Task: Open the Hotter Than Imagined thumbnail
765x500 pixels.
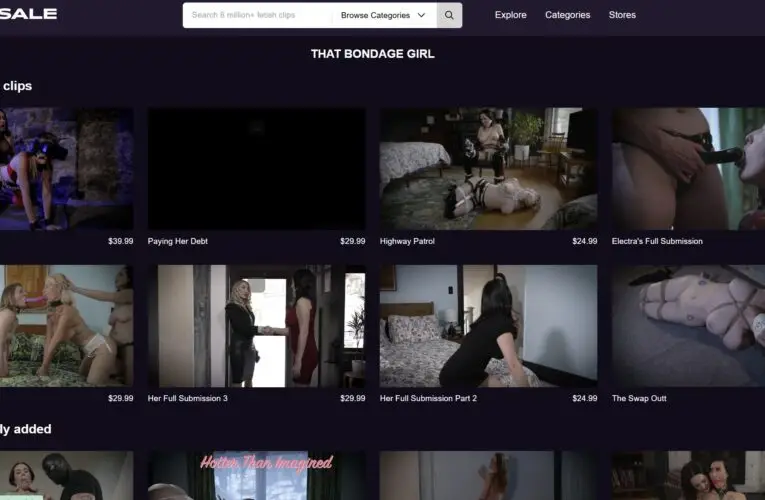Action: tap(256, 476)
